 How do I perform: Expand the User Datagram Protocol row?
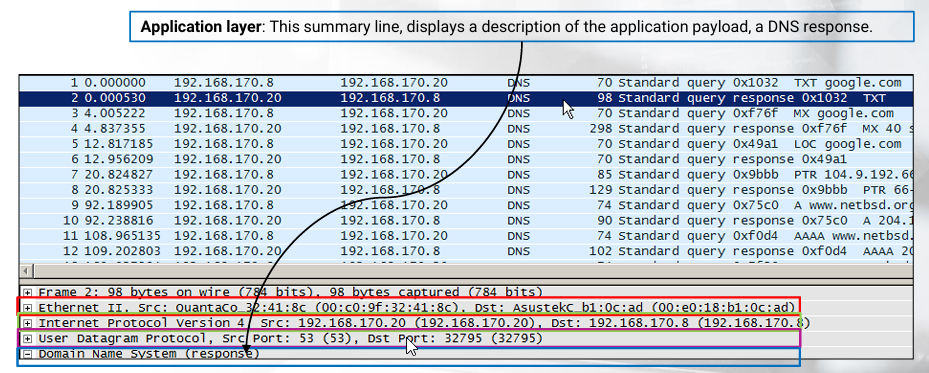[27, 338]
